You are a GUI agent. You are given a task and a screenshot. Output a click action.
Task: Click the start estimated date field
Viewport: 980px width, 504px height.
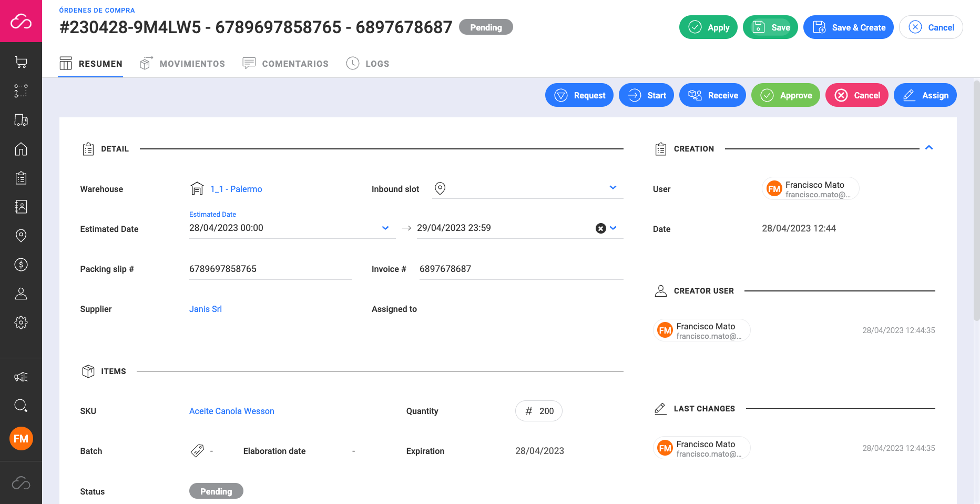[292, 228]
